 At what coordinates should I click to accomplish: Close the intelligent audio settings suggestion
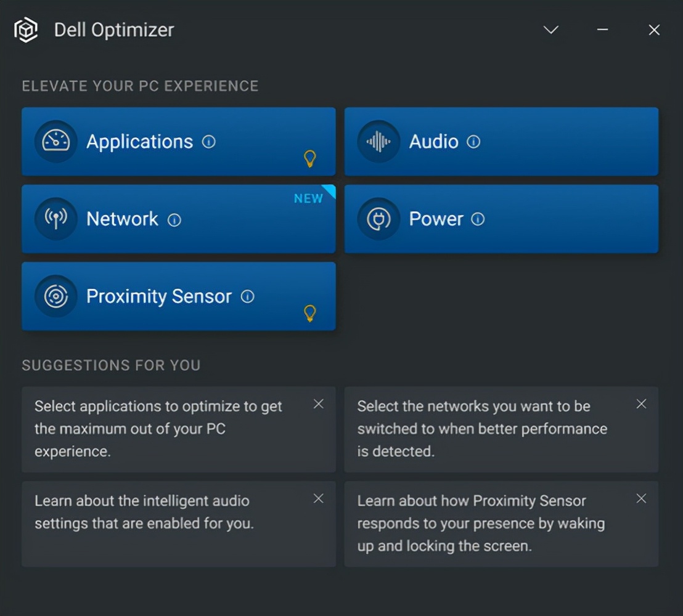click(319, 498)
